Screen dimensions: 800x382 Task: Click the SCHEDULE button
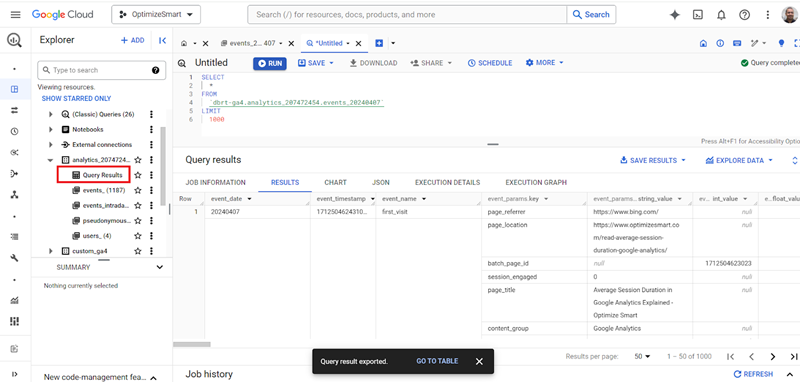[x=490, y=63]
